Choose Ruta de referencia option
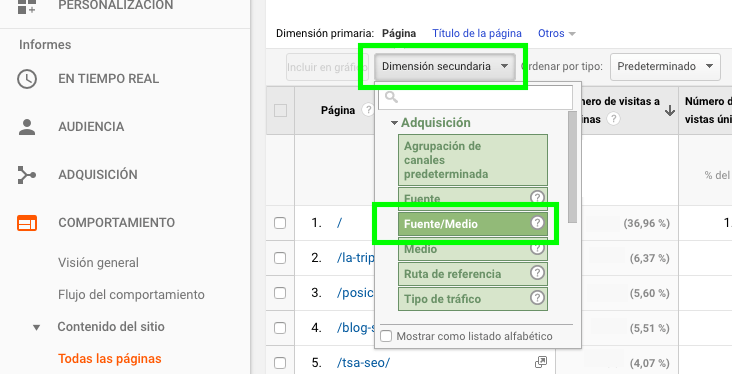This screenshot has width=732, height=374. point(472,274)
